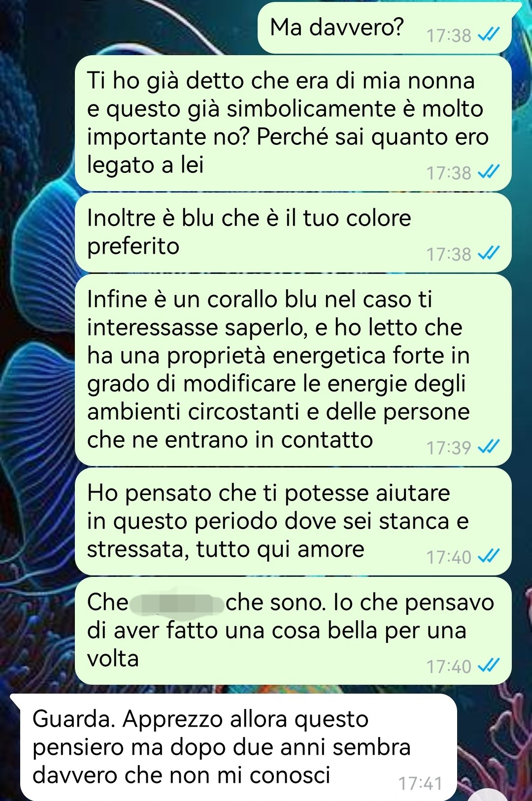Tap the 17:41 timestamp on the received message

click(420, 783)
